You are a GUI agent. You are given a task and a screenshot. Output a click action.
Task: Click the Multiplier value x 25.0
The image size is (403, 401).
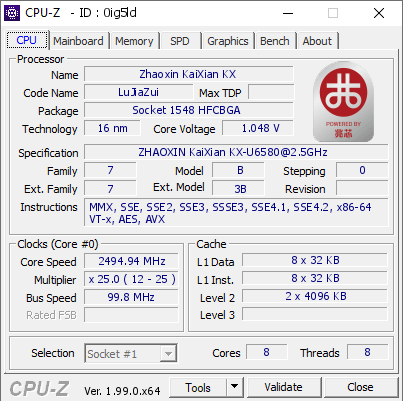(x=131, y=279)
